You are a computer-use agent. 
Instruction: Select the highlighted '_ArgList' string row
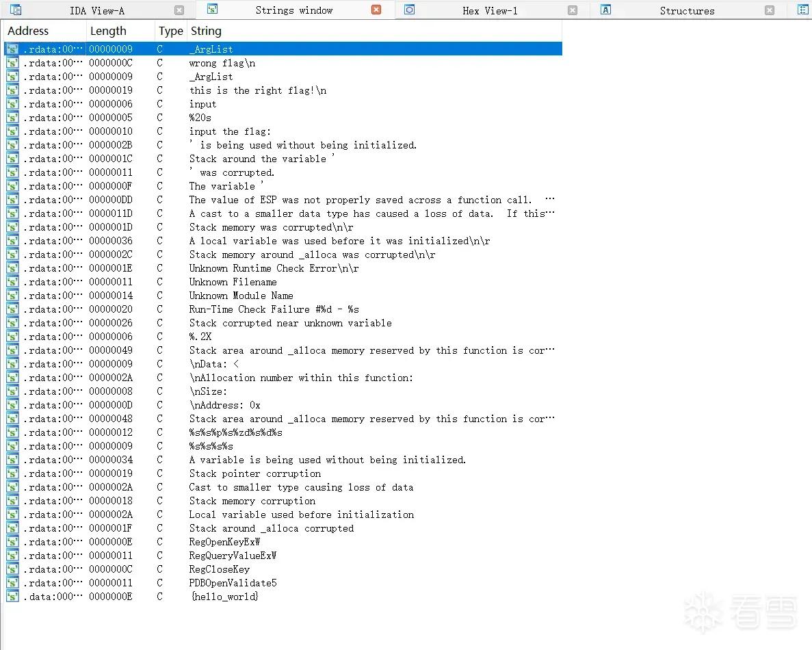coord(283,49)
